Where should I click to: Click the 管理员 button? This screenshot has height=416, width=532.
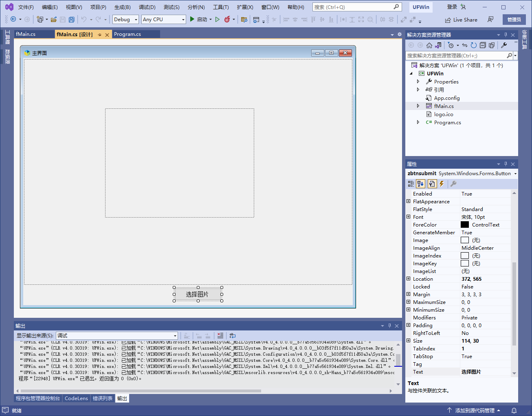(514, 20)
